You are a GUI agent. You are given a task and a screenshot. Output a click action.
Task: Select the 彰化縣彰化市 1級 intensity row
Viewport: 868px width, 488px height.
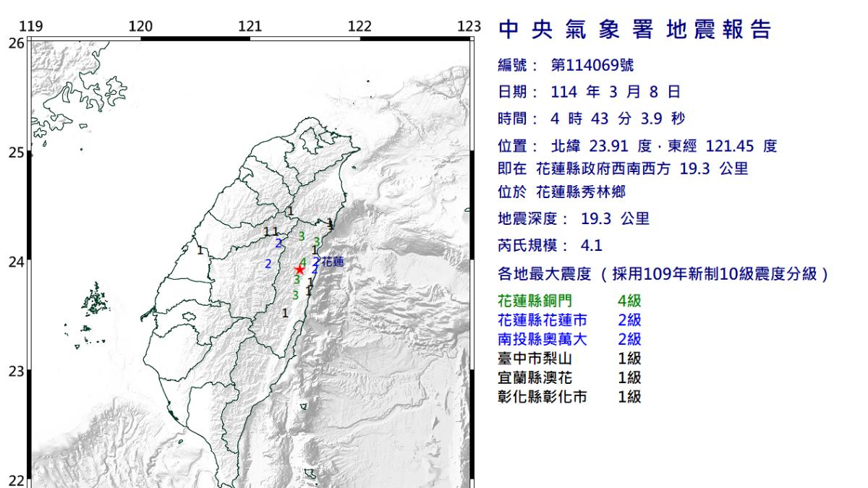click(569, 396)
